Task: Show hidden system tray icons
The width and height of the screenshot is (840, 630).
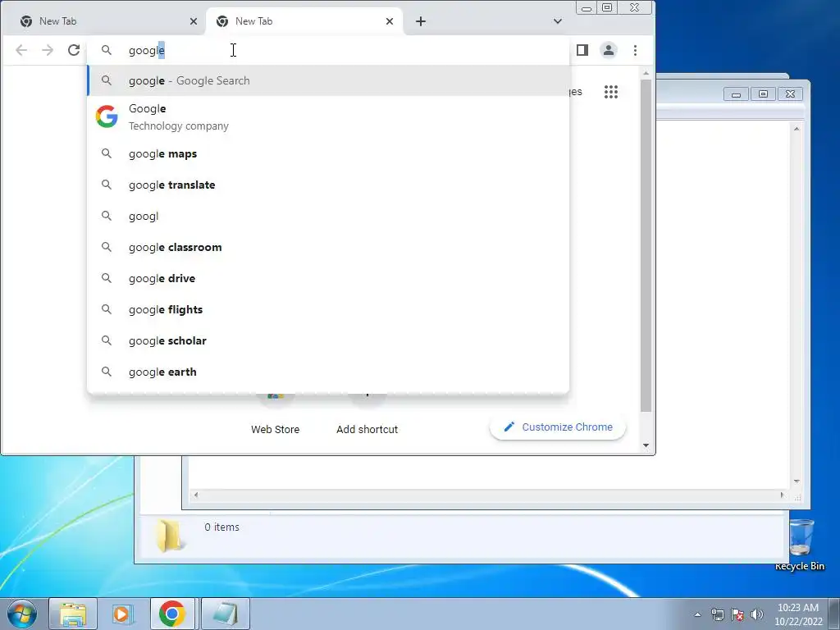Action: pyautogui.click(x=697, y=614)
